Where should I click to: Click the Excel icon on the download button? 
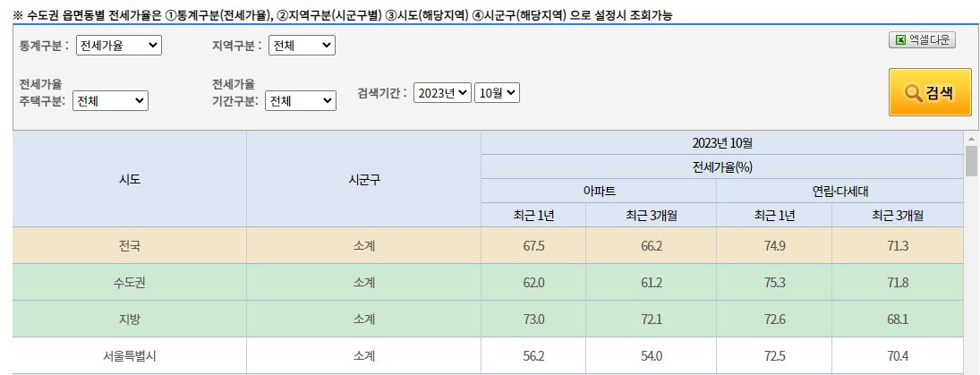(x=900, y=40)
